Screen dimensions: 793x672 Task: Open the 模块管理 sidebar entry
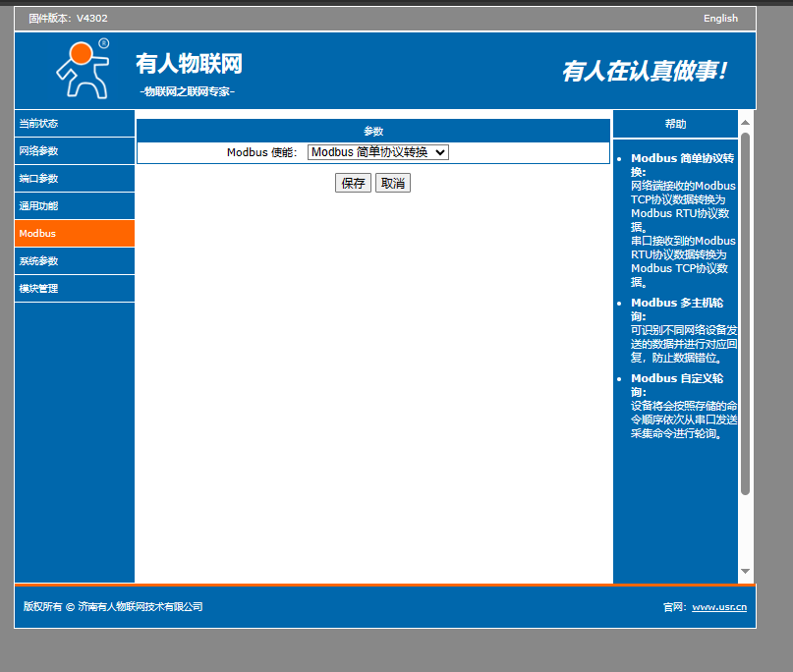pyautogui.click(x=39, y=289)
